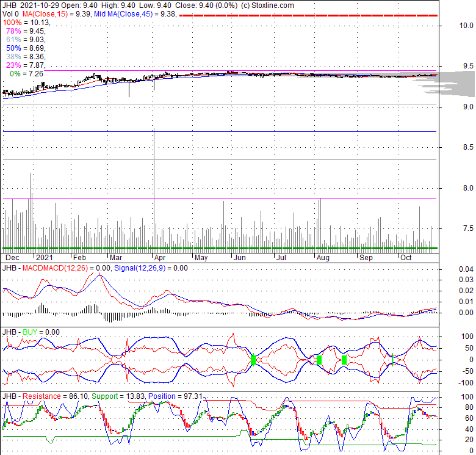This screenshot has width=476, height=455.
Task: Click the 2021 label on time axis
Action: (45, 258)
